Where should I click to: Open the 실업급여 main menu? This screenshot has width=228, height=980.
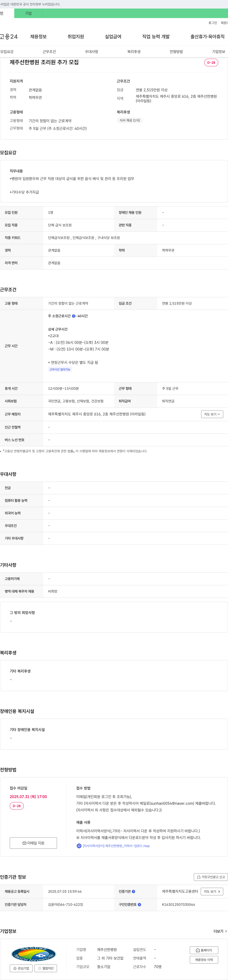[113, 37]
